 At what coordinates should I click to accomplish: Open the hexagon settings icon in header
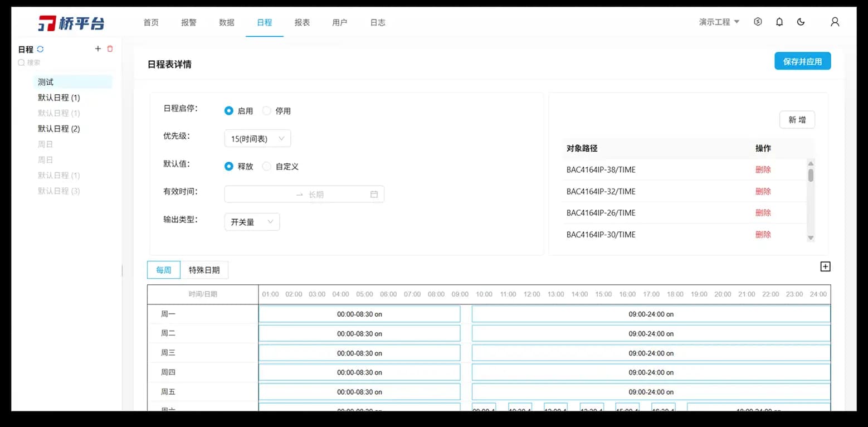tap(758, 22)
